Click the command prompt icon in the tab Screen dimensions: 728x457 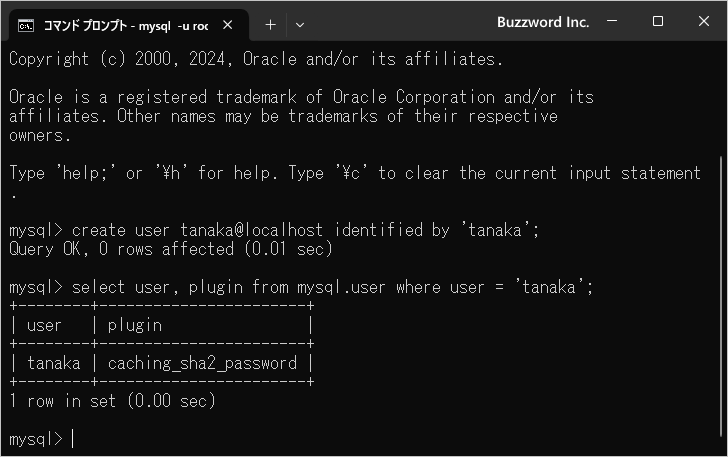(26, 26)
